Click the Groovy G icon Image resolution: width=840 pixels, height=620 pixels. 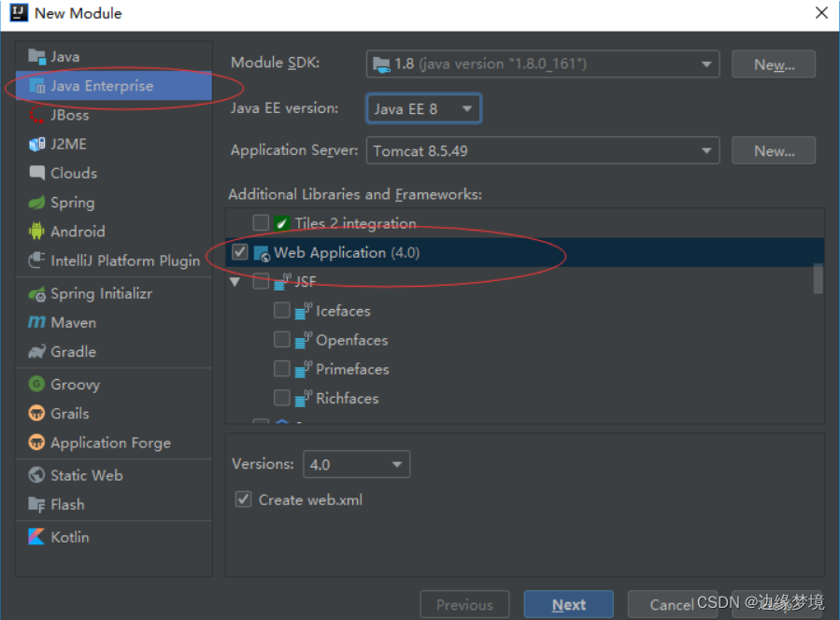coord(36,384)
